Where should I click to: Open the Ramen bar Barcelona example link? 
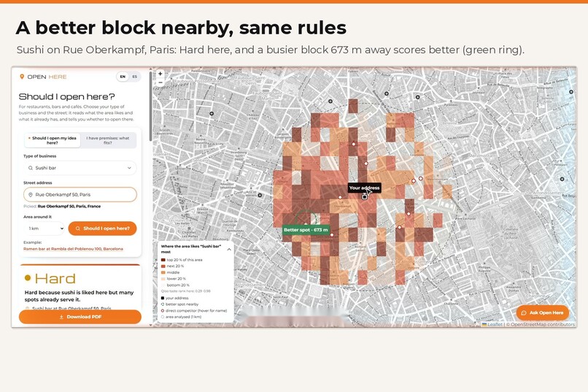[x=73, y=249]
